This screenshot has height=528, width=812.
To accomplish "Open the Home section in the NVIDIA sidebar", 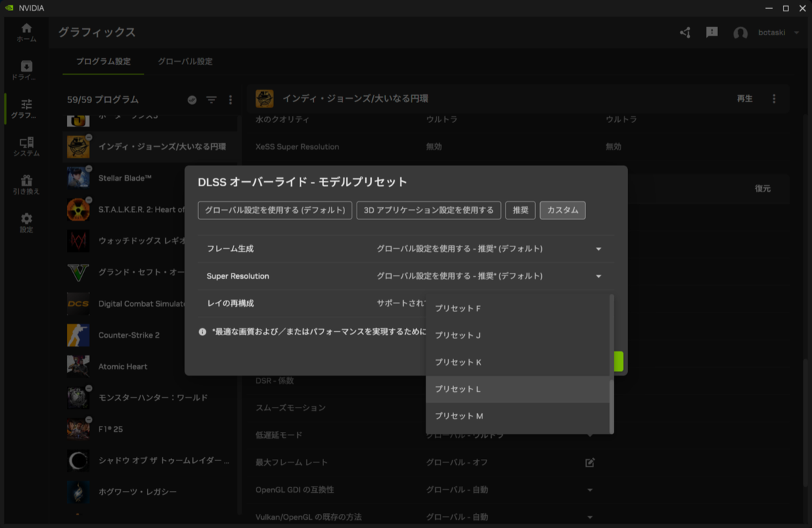I will tap(26, 32).
